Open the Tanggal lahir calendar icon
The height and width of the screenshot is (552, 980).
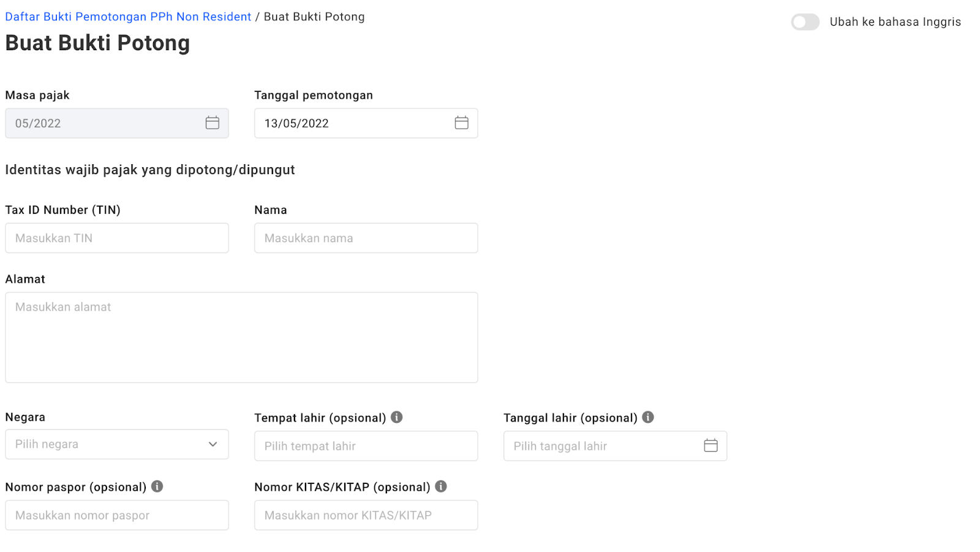point(710,446)
